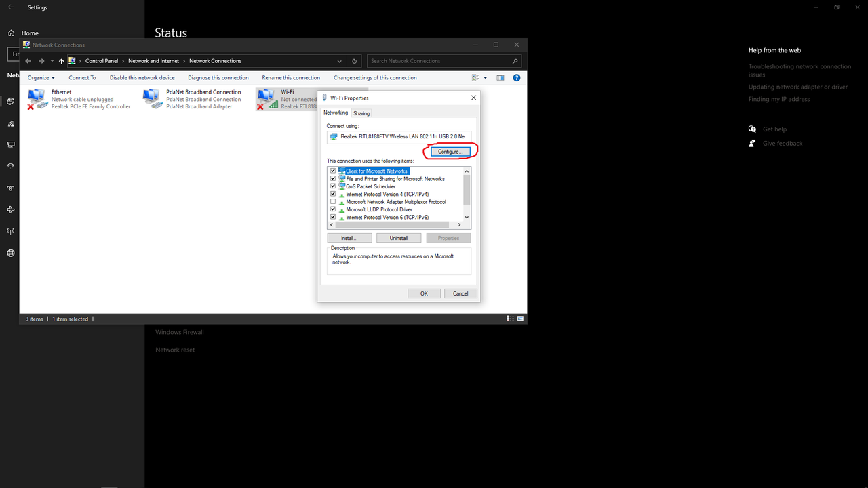Screen dimensions: 868x488
Task: Expand the view options dropdown arrow
Action: click(x=486, y=78)
